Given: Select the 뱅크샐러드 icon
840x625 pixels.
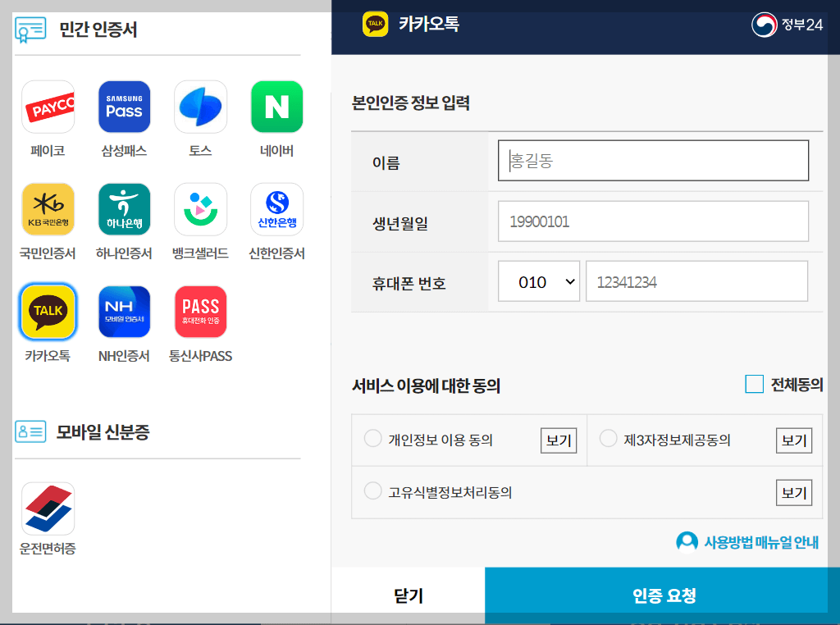Looking at the screenshot, I should [x=200, y=209].
